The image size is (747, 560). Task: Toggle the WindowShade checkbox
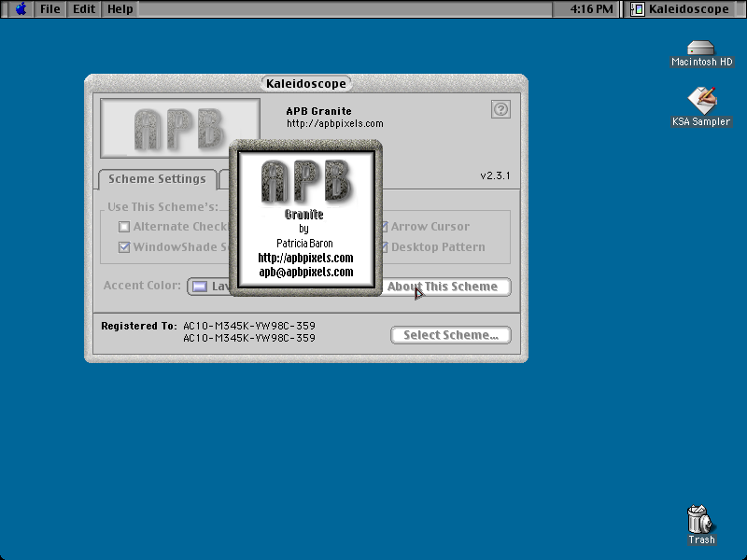coord(124,247)
